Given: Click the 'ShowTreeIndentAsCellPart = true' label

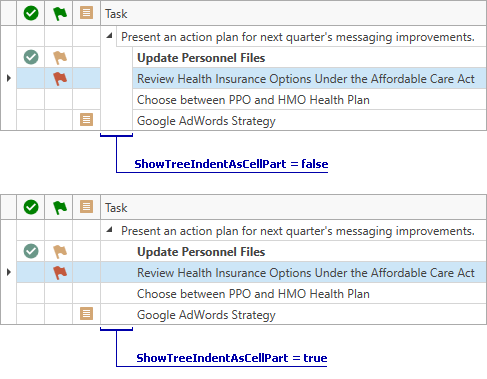Looking at the screenshot, I should [x=232, y=358].
